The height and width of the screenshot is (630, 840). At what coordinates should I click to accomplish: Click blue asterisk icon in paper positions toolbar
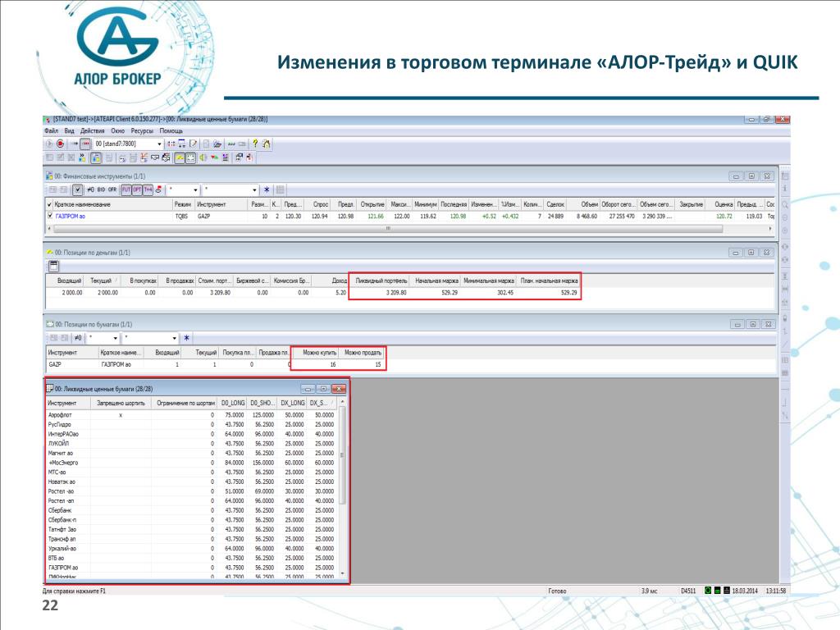point(186,338)
